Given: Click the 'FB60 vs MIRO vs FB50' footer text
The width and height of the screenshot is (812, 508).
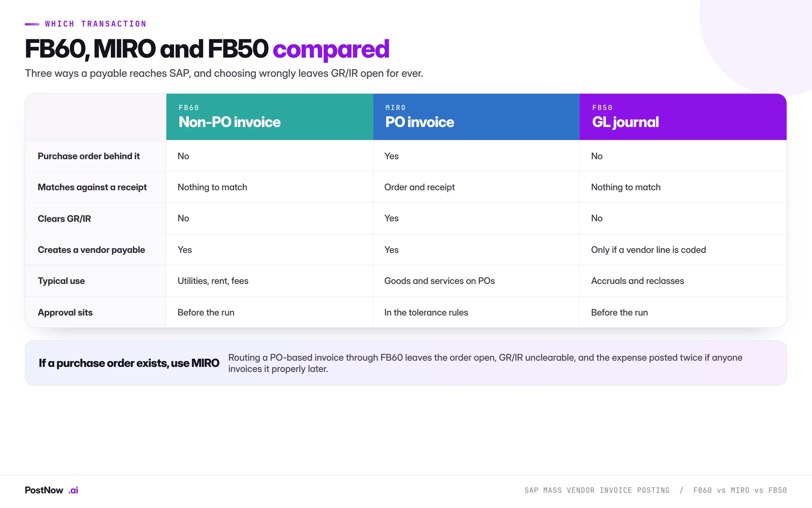Looking at the screenshot, I should pyautogui.click(x=740, y=490).
